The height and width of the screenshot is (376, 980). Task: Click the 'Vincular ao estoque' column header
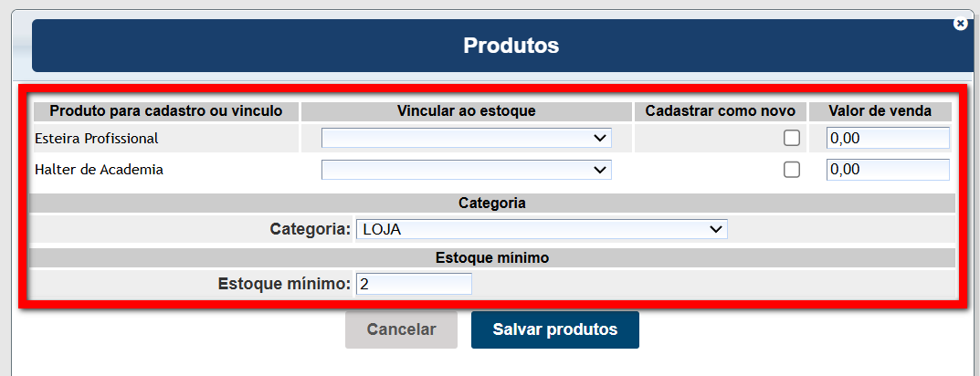[x=466, y=111]
